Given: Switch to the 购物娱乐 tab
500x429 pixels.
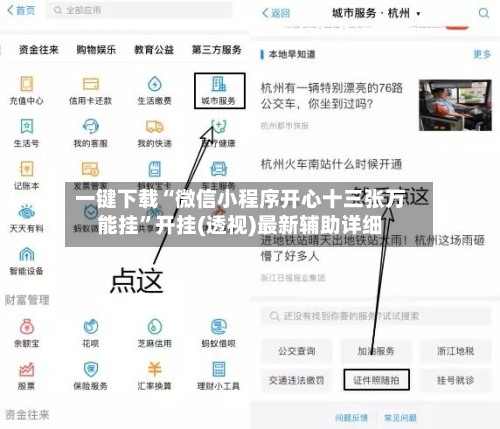Looking at the screenshot, I should click(x=96, y=50).
